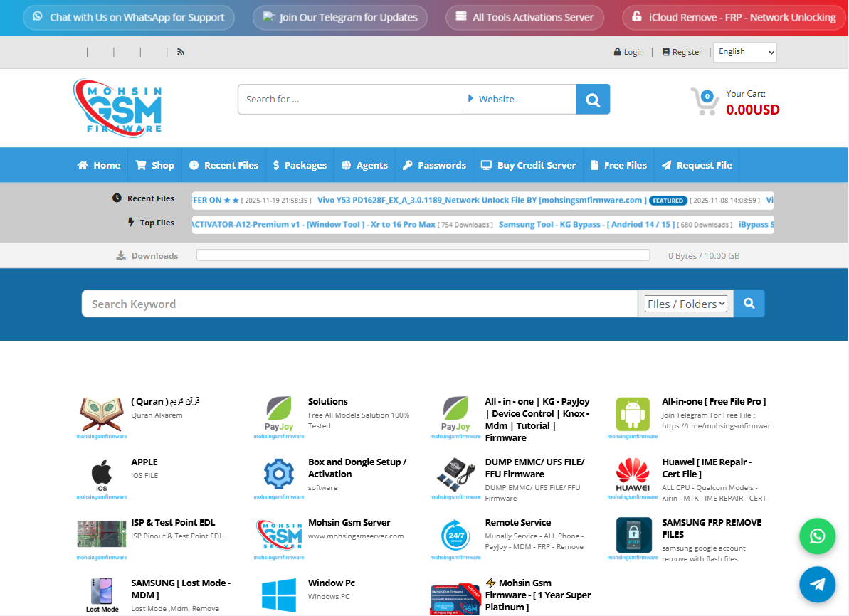Image resolution: width=849 pixels, height=616 pixels.
Task: Open the APPLE iOS category icon
Action: (x=102, y=474)
